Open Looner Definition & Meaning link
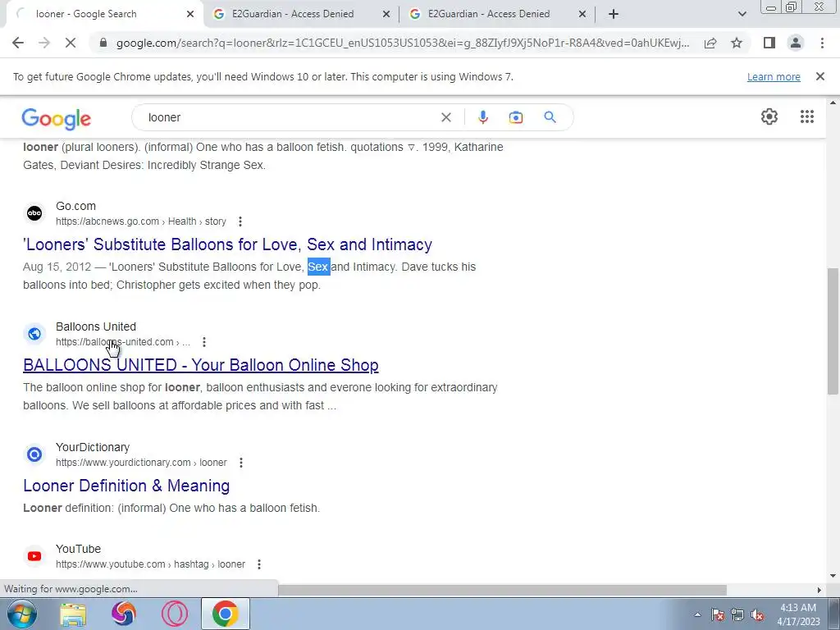The width and height of the screenshot is (840, 630). pos(126,486)
